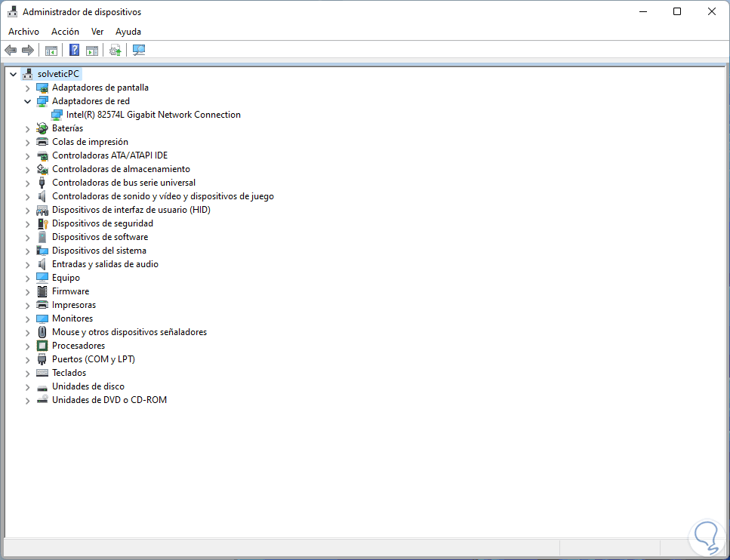Viewport: 730px width, 560px height.
Task: Expand Colas de impresión
Action: tap(27, 142)
